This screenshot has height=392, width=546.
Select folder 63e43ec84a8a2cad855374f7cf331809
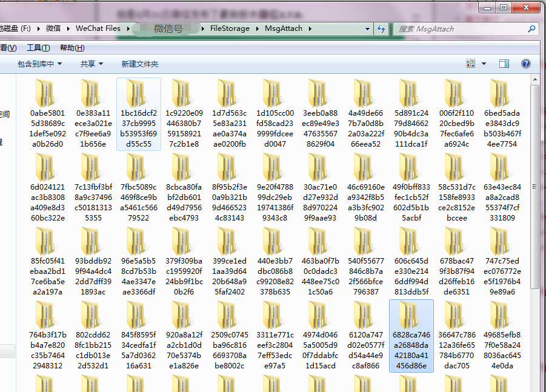click(502, 188)
